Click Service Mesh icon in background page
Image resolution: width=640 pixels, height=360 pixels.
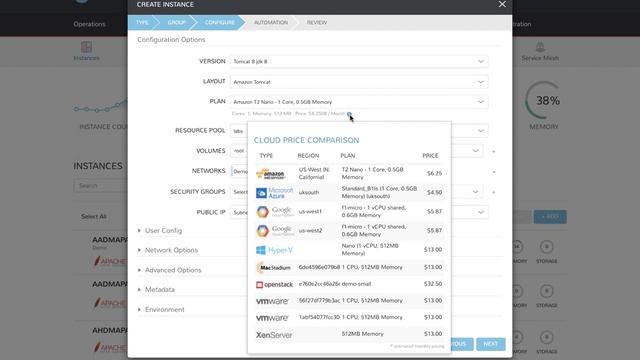pos(540,51)
